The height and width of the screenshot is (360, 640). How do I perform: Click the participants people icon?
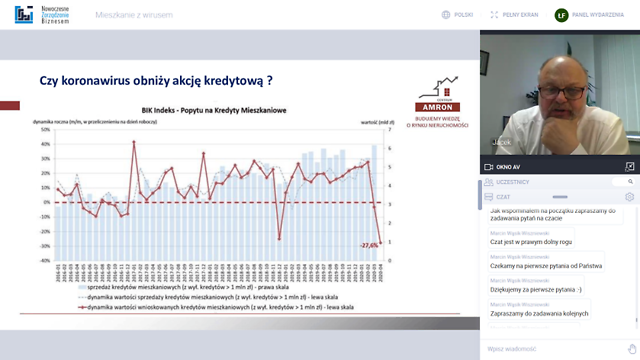(x=489, y=182)
